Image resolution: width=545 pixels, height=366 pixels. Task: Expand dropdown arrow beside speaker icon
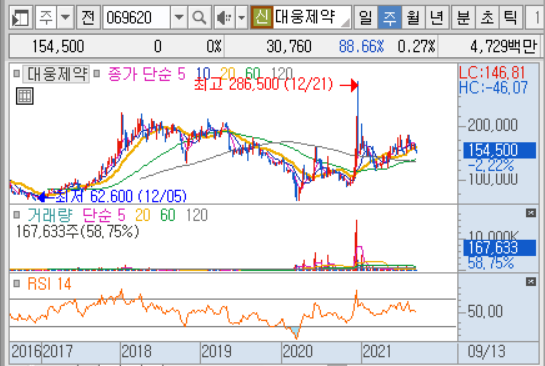tap(241, 17)
